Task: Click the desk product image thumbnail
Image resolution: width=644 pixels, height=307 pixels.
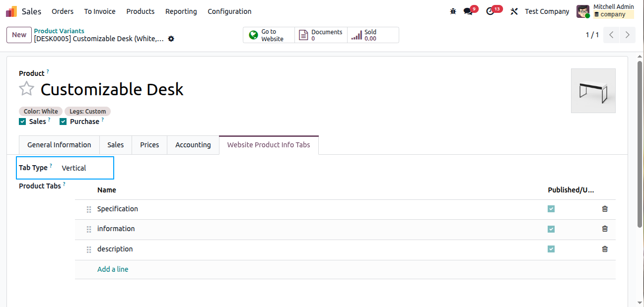Action: 593,91
